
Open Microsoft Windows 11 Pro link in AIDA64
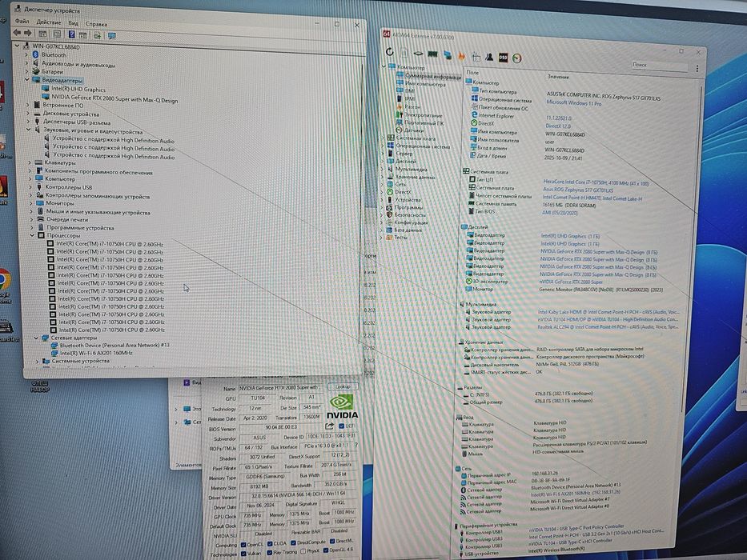573,103
